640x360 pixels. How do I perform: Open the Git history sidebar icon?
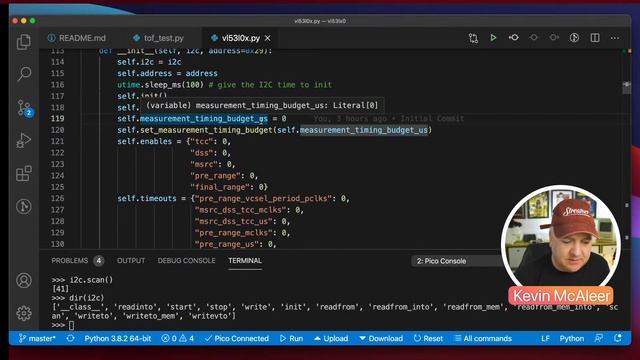click(x=24, y=206)
